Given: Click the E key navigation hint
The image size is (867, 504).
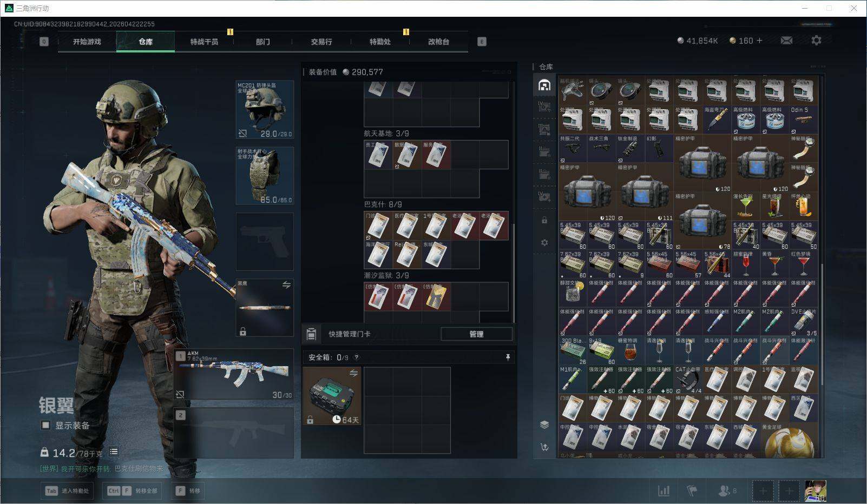Looking at the screenshot, I should point(482,42).
